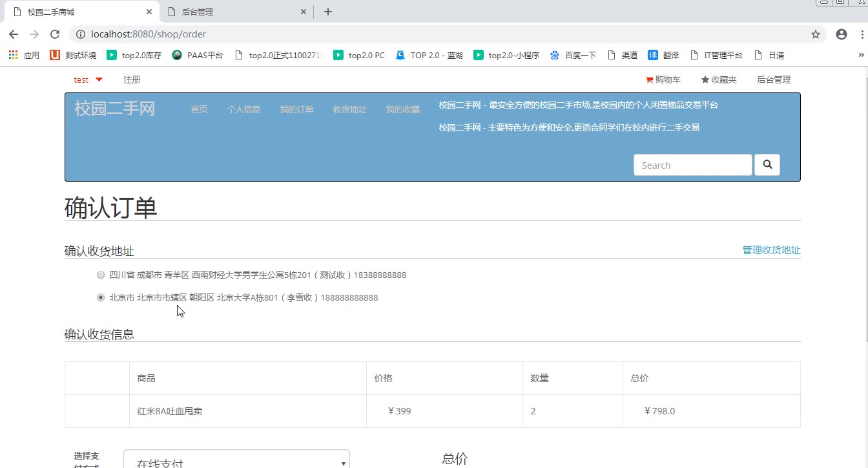868x468 pixels.
Task: Open the top2.0正式 bookmark
Action: click(x=278, y=56)
